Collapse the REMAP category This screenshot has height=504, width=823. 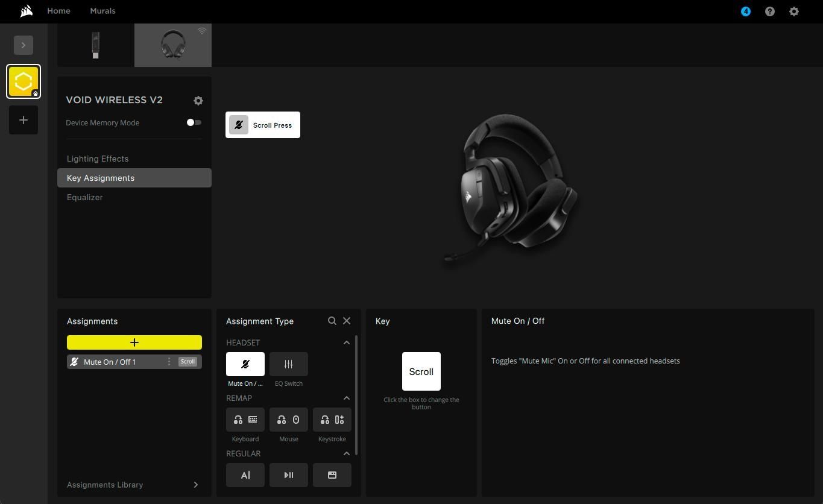point(347,398)
